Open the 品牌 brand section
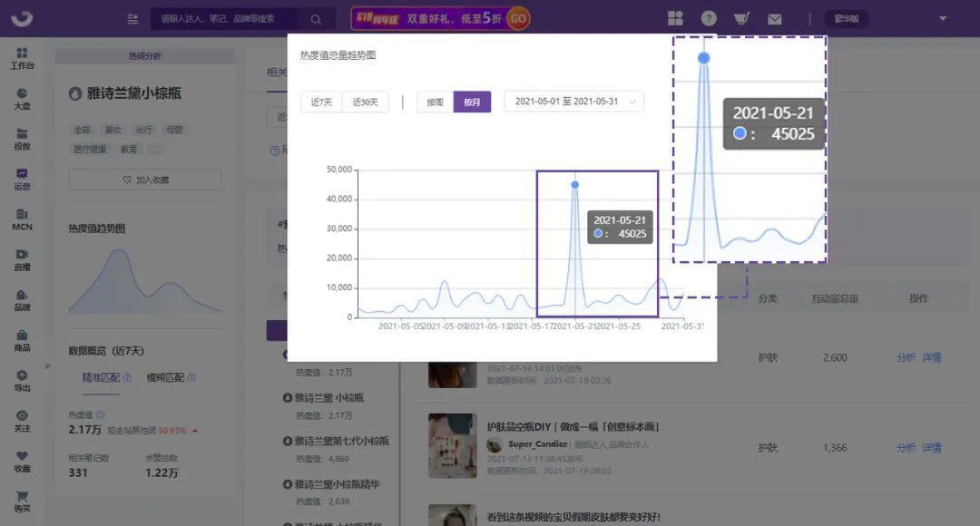 tap(21, 302)
